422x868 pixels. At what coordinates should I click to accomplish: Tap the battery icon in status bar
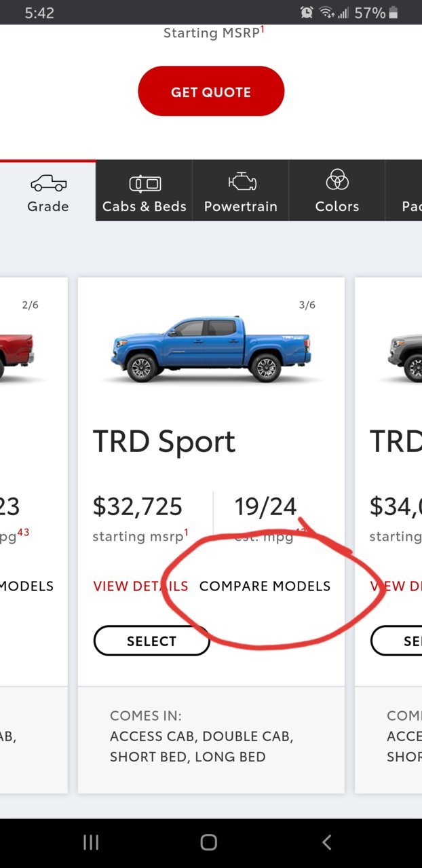[394, 12]
